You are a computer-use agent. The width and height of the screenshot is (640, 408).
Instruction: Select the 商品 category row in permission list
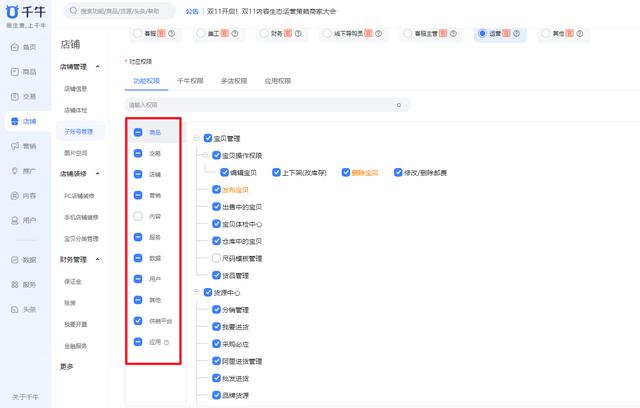click(x=154, y=132)
